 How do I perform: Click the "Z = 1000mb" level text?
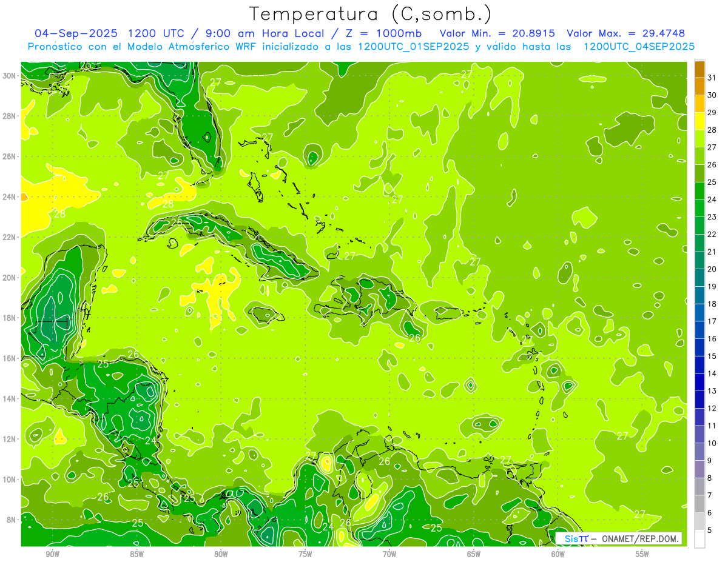[x=384, y=33]
